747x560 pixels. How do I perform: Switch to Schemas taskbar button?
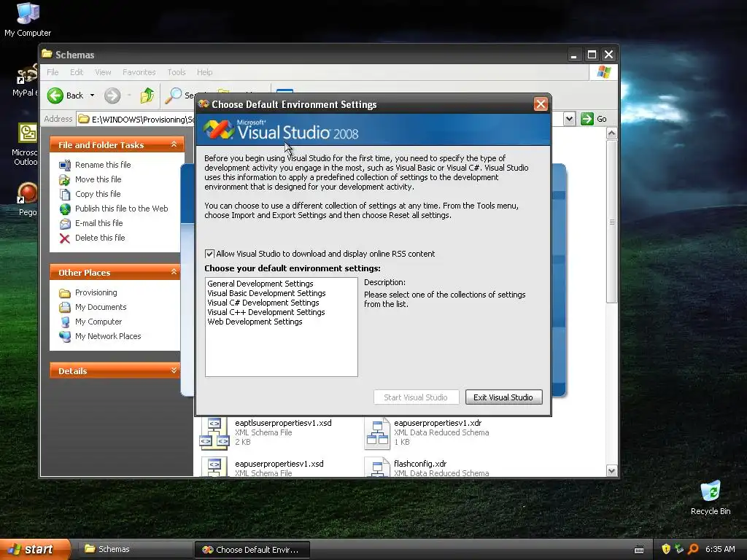pyautogui.click(x=134, y=550)
